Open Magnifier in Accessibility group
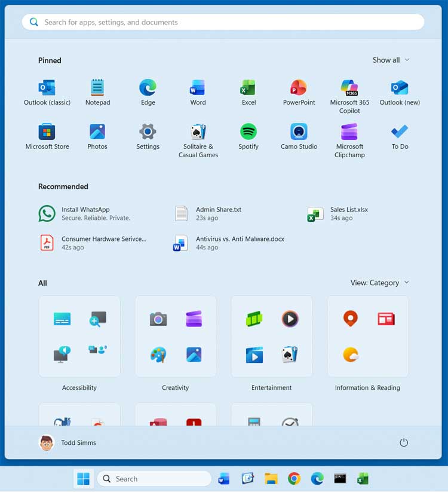This screenshot has height=492, width=448. point(98,319)
